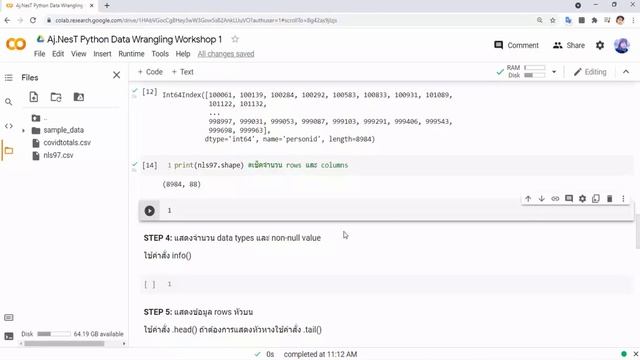Click the Share button
The width and height of the screenshot is (640, 360).
569,45
